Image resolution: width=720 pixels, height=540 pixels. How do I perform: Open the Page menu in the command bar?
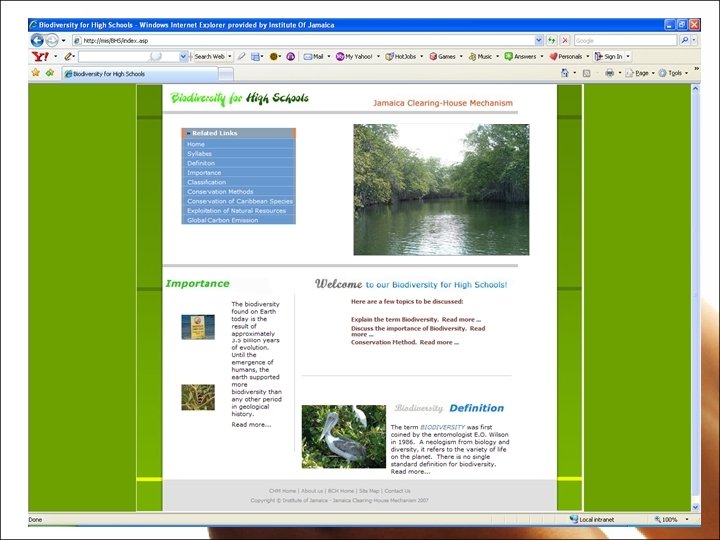[x=639, y=73]
